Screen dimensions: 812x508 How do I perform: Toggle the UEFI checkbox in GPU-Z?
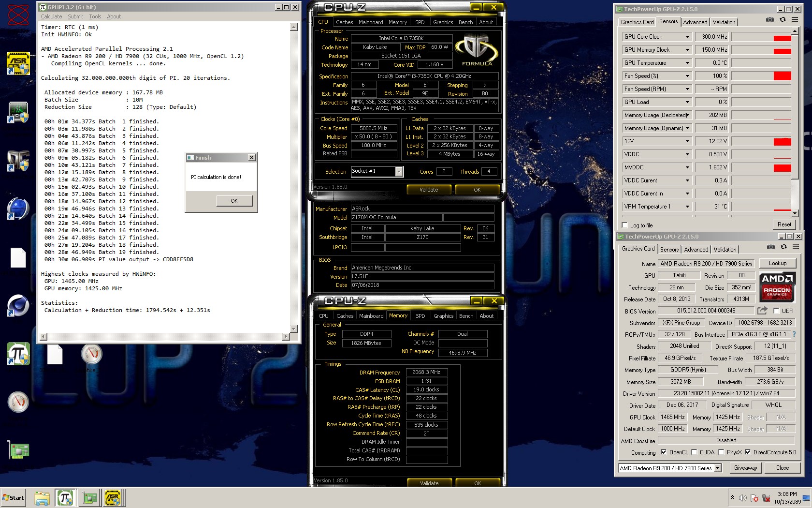776,311
